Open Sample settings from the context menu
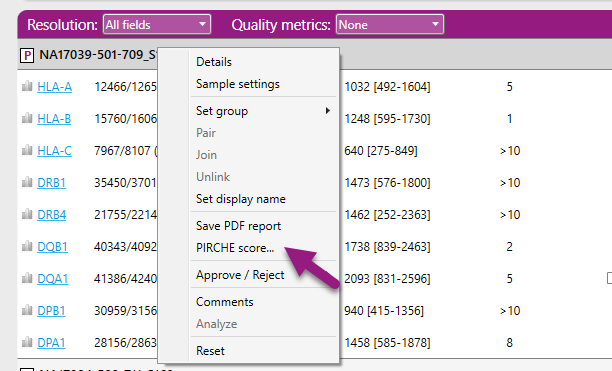The width and height of the screenshot is (612, 371). pos(238,84)
